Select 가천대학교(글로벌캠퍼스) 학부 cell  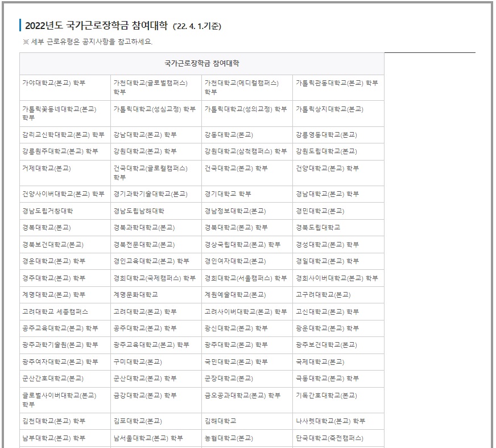coord(156,88)
